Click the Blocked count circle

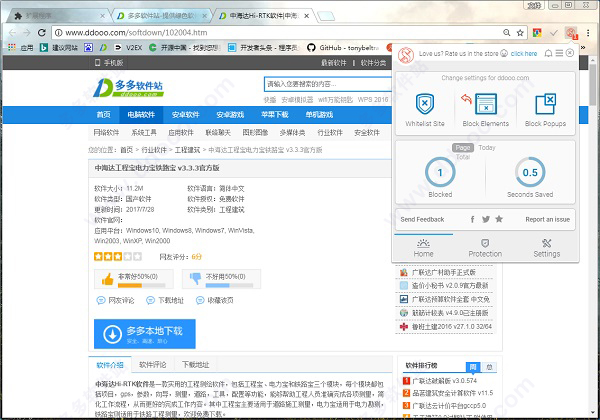coord(440,173)
